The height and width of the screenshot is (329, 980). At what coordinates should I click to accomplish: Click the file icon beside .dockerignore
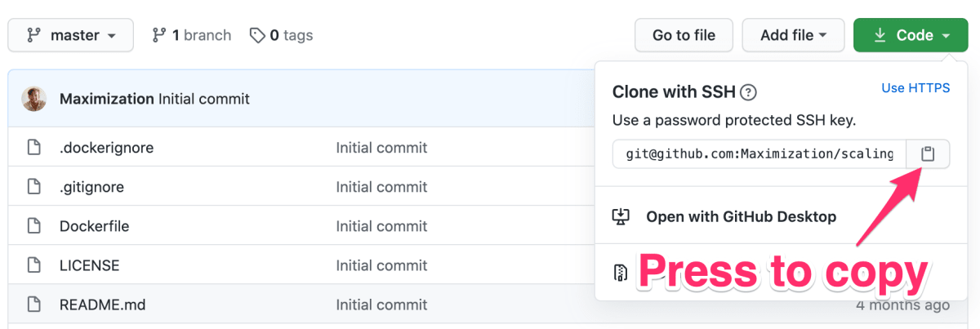click(33, 148)
